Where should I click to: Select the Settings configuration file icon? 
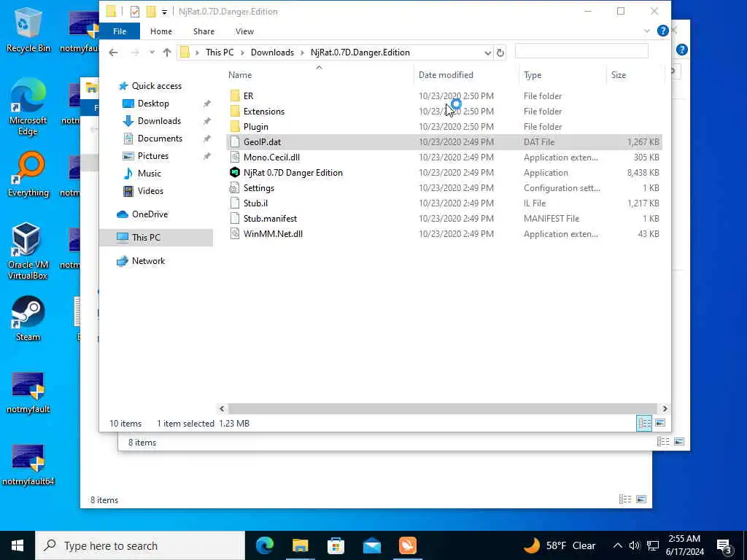pos(235,187)
